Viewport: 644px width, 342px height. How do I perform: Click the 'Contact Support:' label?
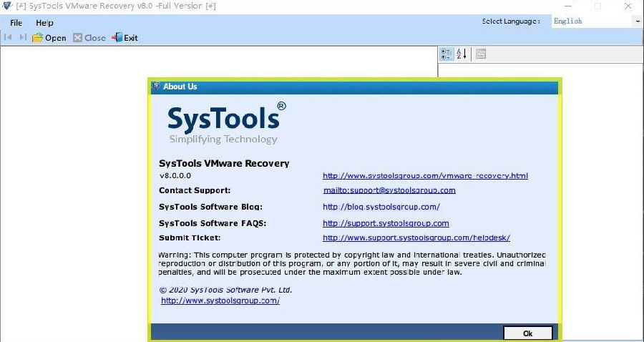coord(195,190)
